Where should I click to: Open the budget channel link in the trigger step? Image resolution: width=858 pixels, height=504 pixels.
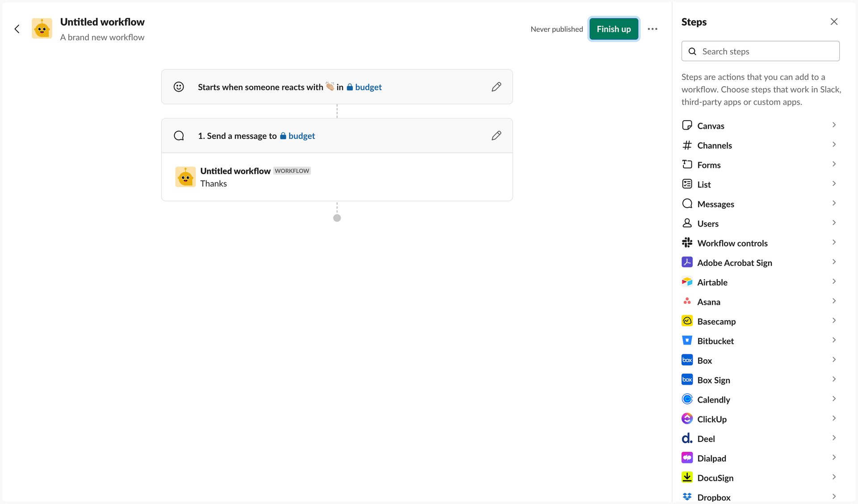pyautogui.click(x=368, y=87)
